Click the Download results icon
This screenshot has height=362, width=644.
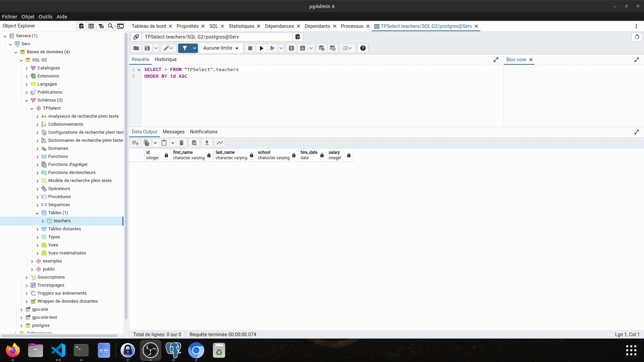207,143
